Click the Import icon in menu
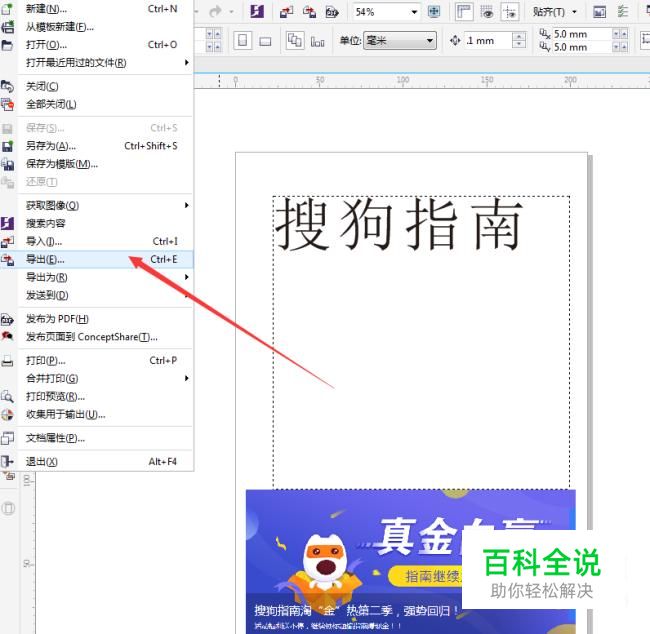Viewport: 650px width, 634px height. 7,241
